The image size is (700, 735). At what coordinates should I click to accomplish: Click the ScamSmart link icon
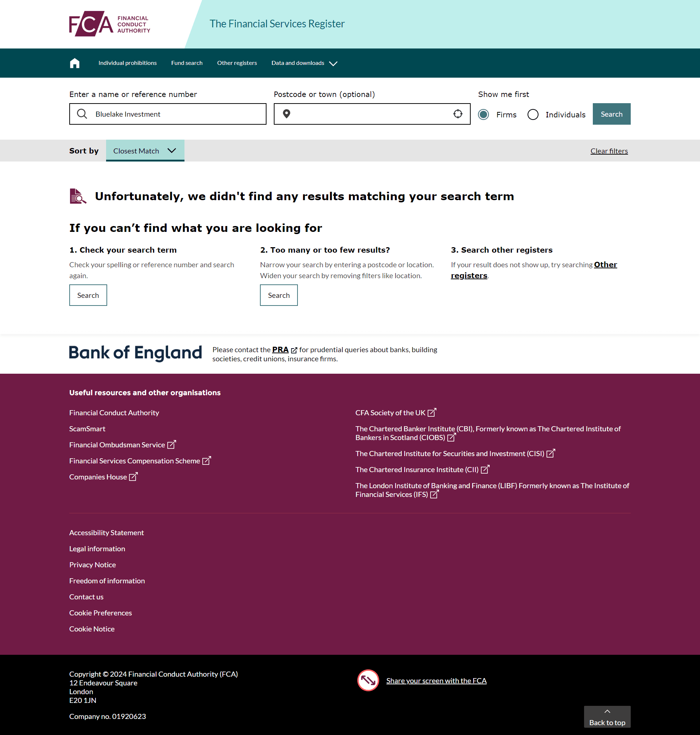[87, 428]
